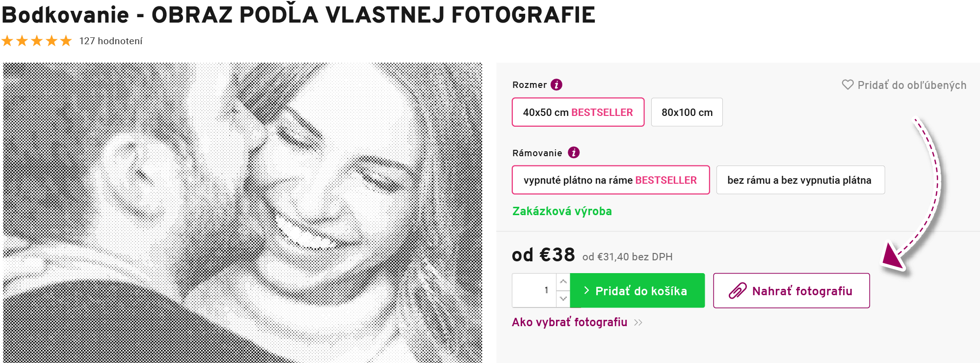The image size is (980, 363).
Task: Open the Ako vybrať fotografiu link
Action: pos(570,322)
